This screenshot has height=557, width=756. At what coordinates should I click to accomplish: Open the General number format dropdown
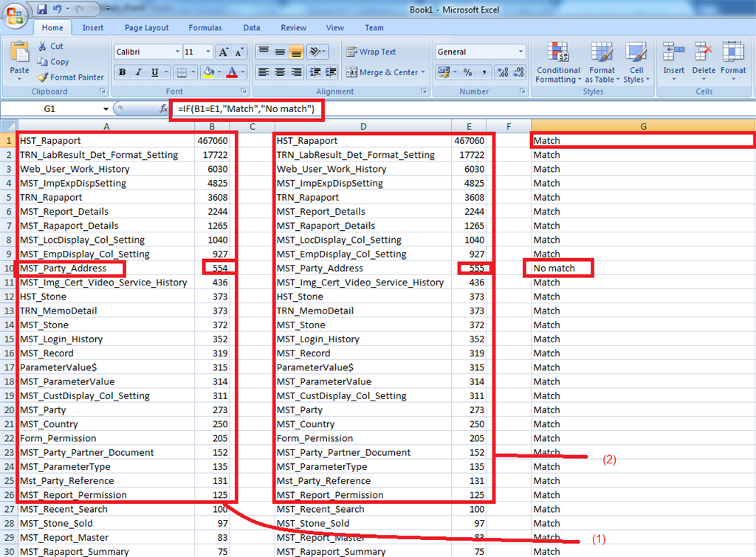[x=520, y=52]
